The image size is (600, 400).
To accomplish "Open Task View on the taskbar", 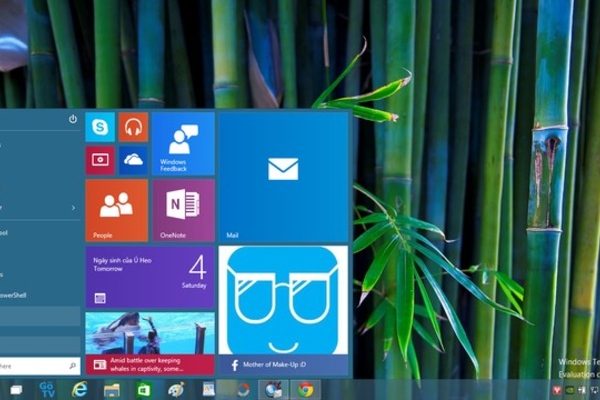I will click(x=16, y=390).
